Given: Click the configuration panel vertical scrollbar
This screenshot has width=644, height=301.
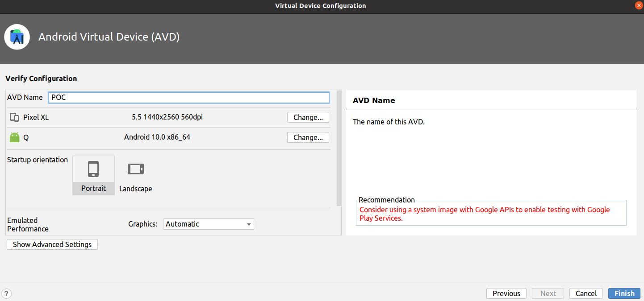Looking at the screenshot, I should pos(339,148).
